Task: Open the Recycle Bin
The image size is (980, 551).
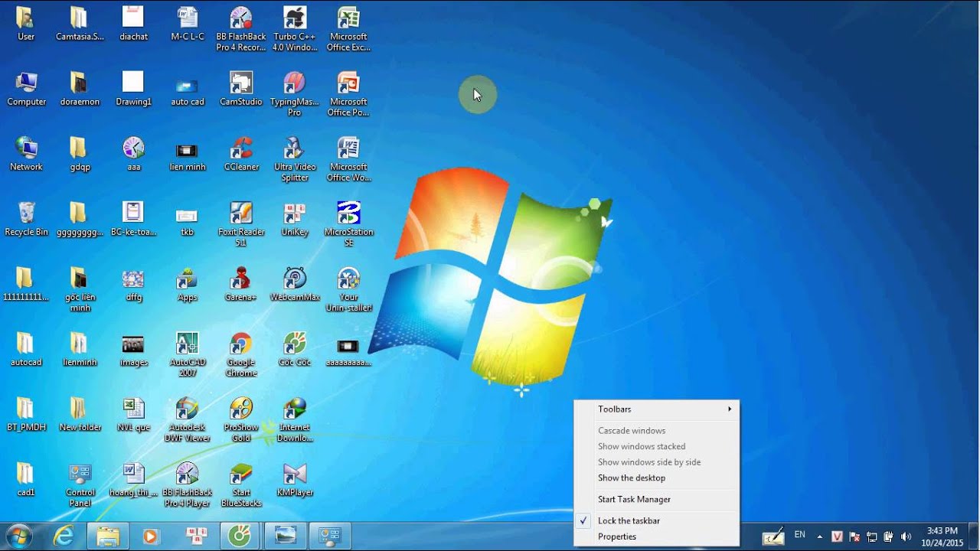Action: click(x=26, y=220)
